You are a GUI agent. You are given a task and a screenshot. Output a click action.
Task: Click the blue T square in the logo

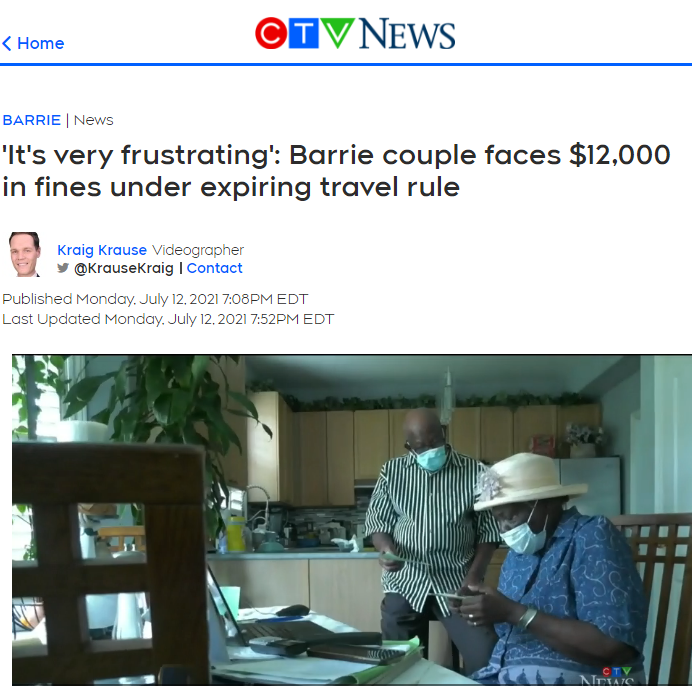click(x=304, y=34)
